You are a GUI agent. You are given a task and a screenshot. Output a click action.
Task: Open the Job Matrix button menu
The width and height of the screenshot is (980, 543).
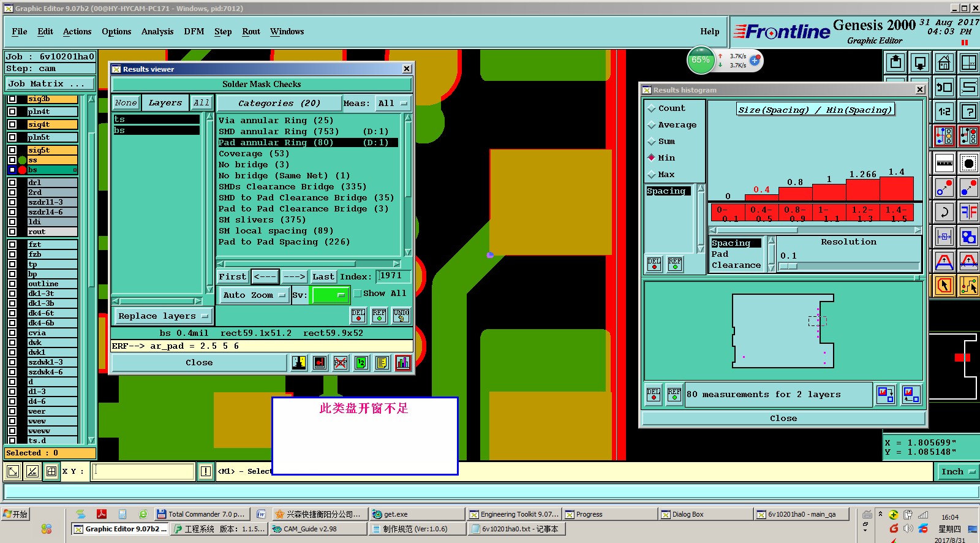(50, 83)
